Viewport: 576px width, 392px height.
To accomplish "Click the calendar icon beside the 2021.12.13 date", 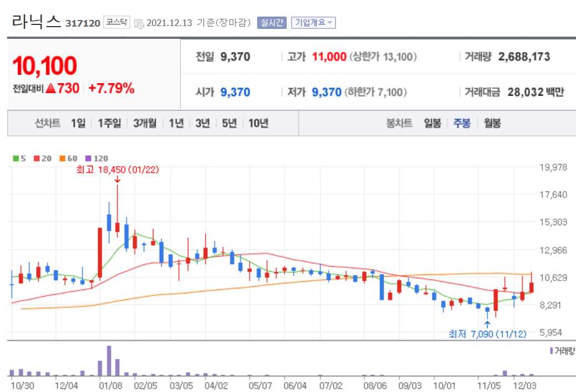I will coord(139,23).
